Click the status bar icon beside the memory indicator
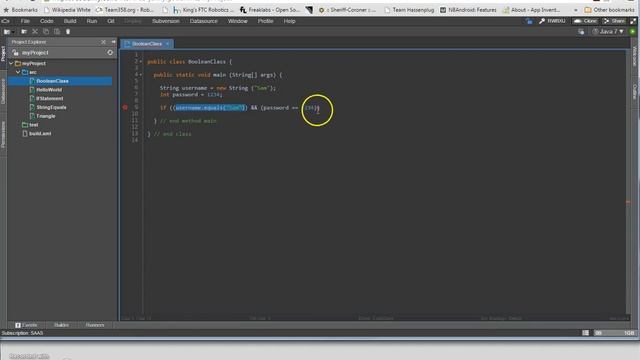 (x=585, y=333)
